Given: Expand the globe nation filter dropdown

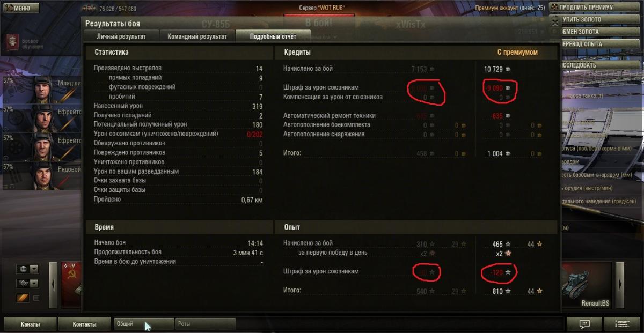Looking at the screenshot, I should tap(34, 269).
